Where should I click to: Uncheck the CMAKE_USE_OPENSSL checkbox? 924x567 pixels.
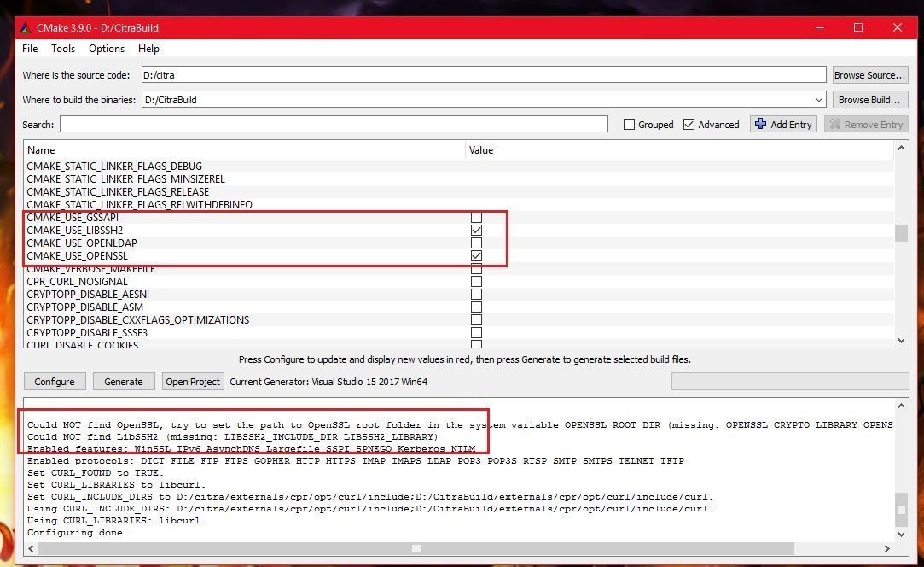476,255
